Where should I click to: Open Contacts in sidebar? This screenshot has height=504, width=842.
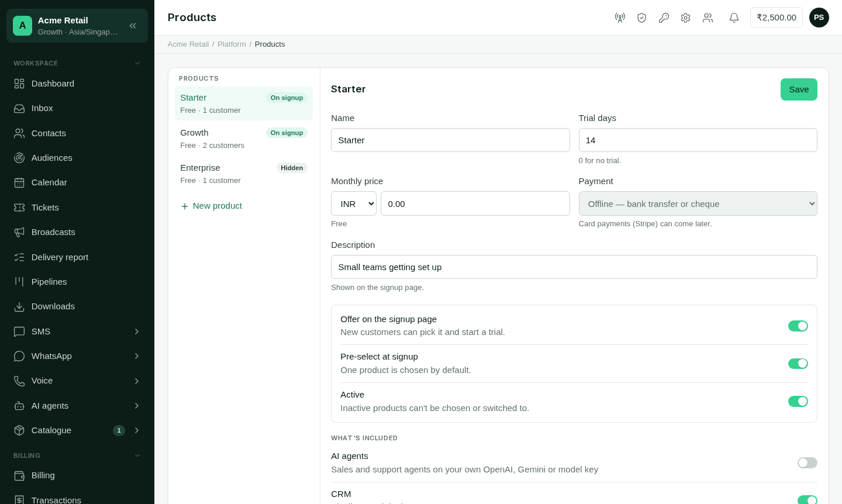click(77, 133)
